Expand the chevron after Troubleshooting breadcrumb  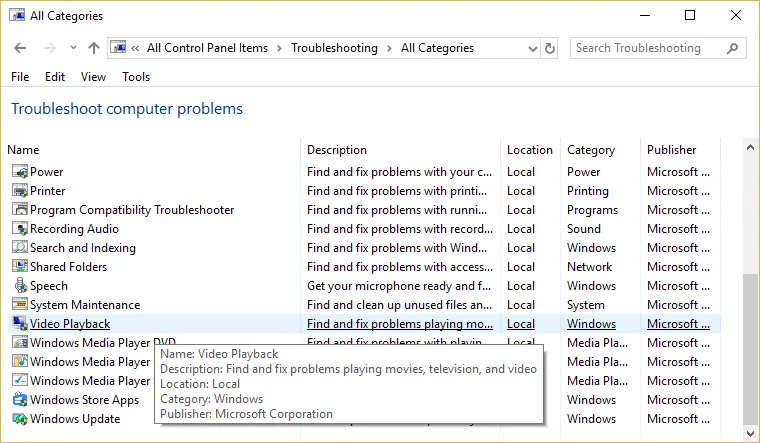tap(389, 48)
